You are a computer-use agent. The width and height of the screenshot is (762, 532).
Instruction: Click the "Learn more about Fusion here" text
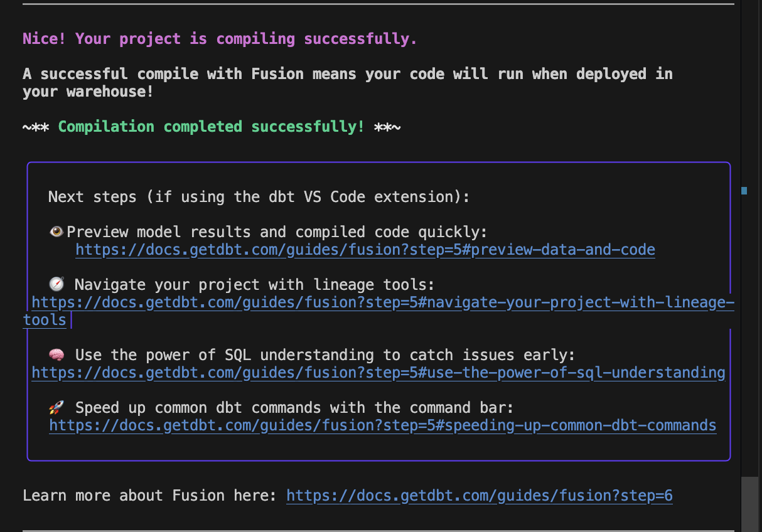click(149, 496)
